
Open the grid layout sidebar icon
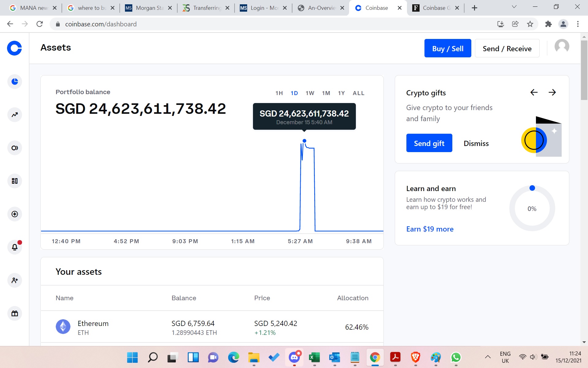14,181
